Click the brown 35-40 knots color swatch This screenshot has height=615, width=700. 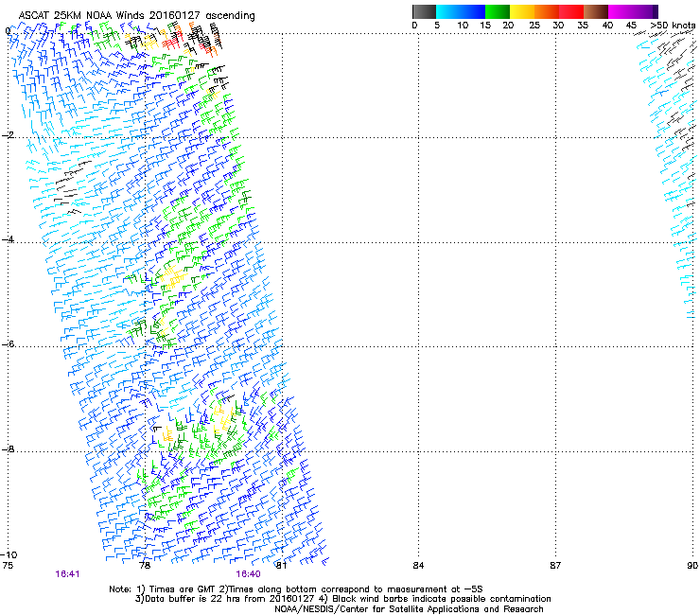[x=596, y=11]
